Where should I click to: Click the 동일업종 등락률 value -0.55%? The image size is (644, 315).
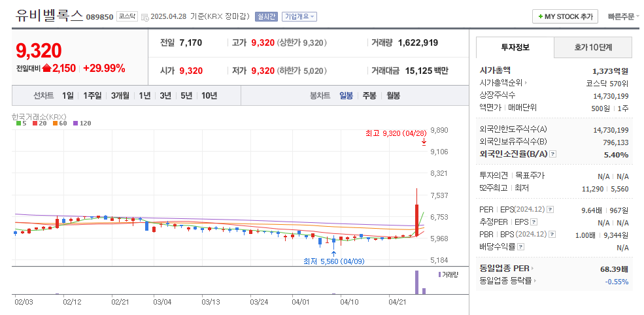point(617,282)
